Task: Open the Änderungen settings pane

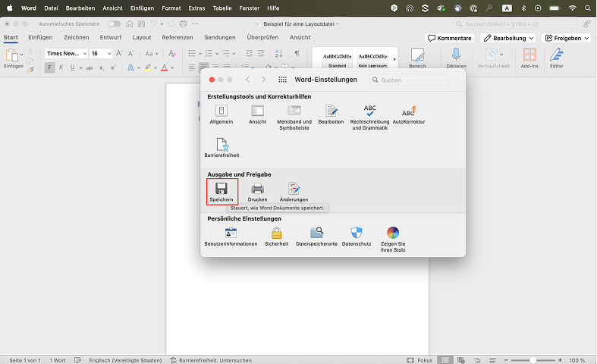Action: click(x=294, y=192)
